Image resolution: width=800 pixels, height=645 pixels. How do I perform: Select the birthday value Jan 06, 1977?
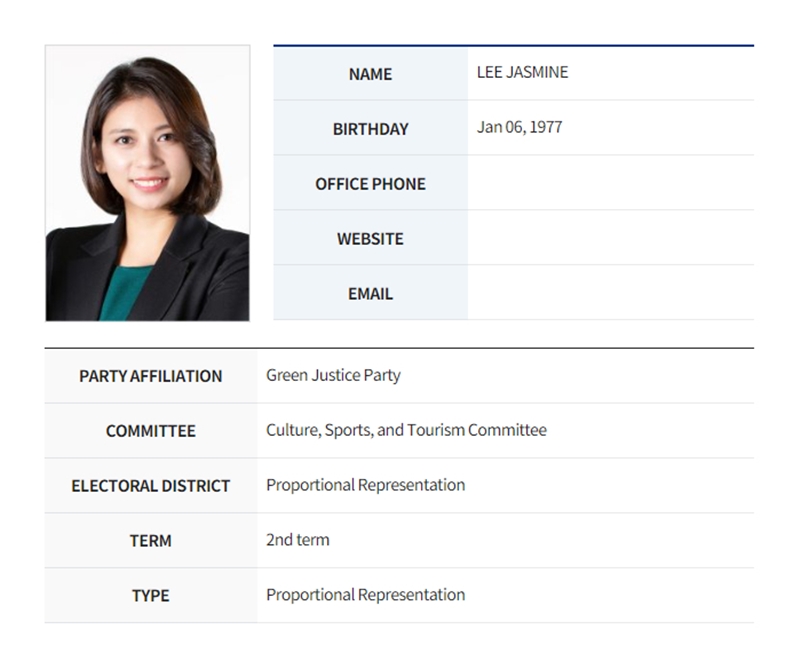(519, 127)
